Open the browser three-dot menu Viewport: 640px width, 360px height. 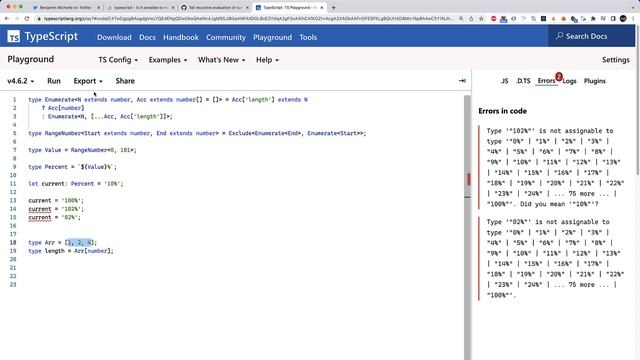coord(633,18)
